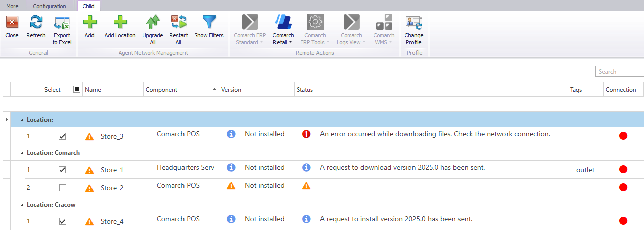The image size is (644, 232).
Task: Click the Restart All icon
Action: pyautogui.click(x=178, y=22)
